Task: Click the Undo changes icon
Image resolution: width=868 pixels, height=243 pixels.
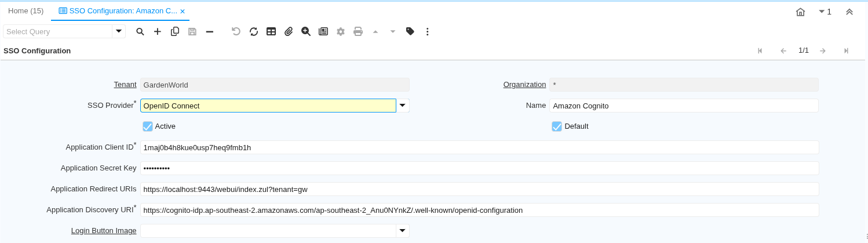Action: 236,31
